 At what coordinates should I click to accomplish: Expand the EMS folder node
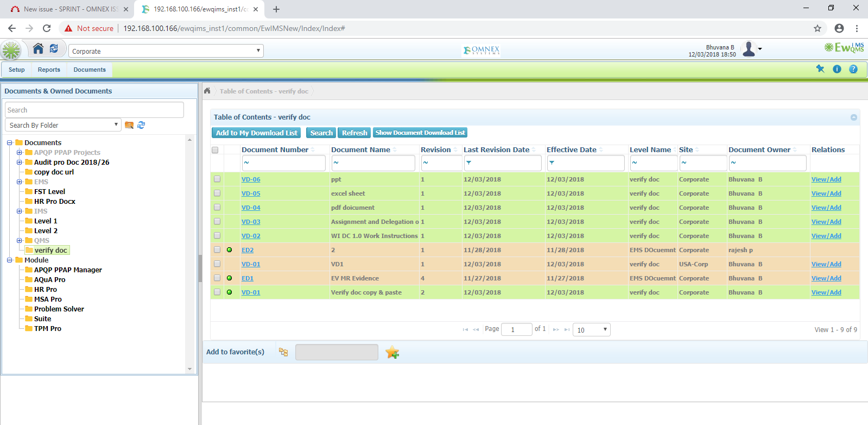[x=20, y=182]
